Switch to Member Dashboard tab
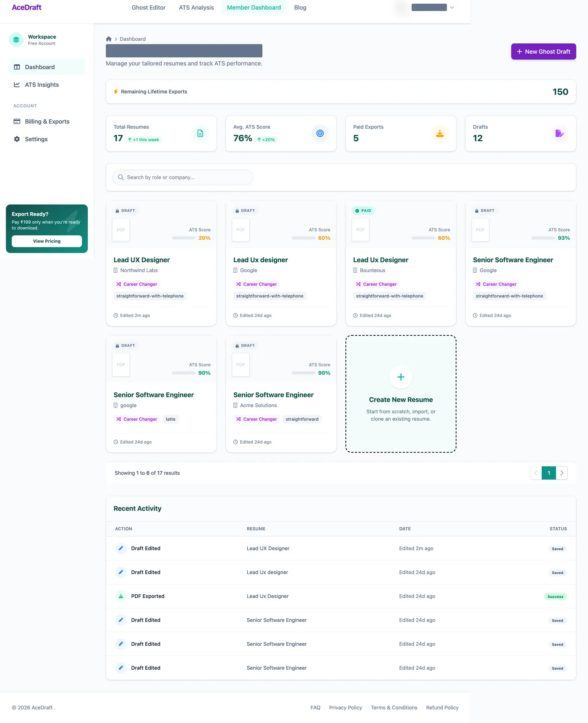The image size is (588, 723). (254, 7)
